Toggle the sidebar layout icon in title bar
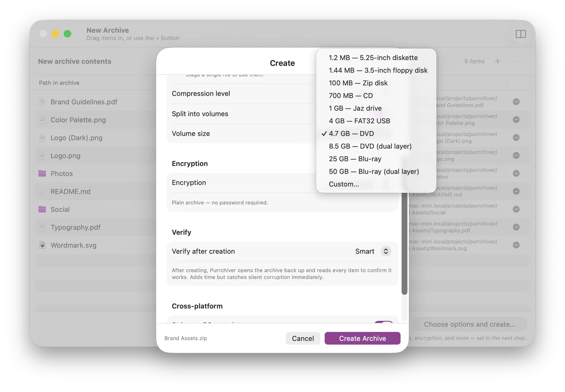The image size is (565, 392). tap(521, 34)
